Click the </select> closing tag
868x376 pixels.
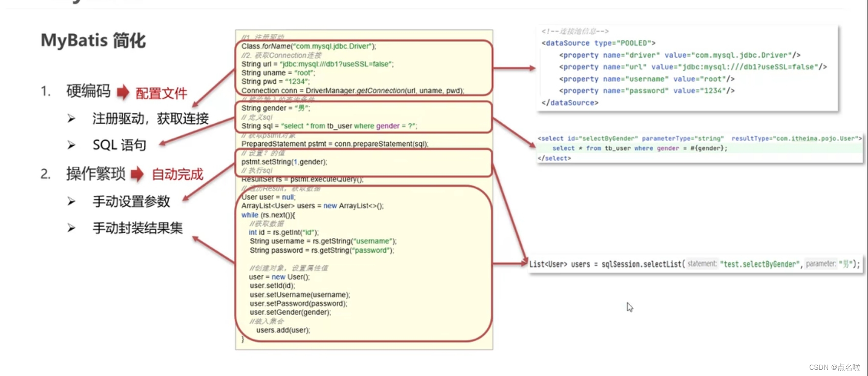pyautogui.click(x=554, y=159)
